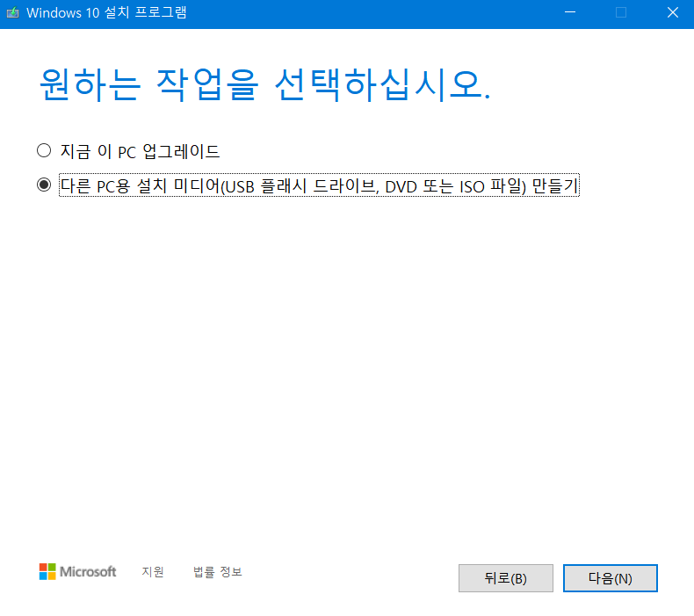Click the heading '원하는 작업을 선택하십시오.'
The height and width of the screenshot is (616, 694).
pos(264,84)
